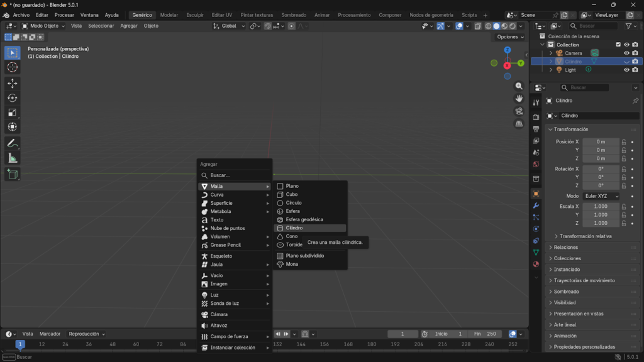The image size is (644, 362).
Task: Select the Measure tool
Action: tap(13, 158)
